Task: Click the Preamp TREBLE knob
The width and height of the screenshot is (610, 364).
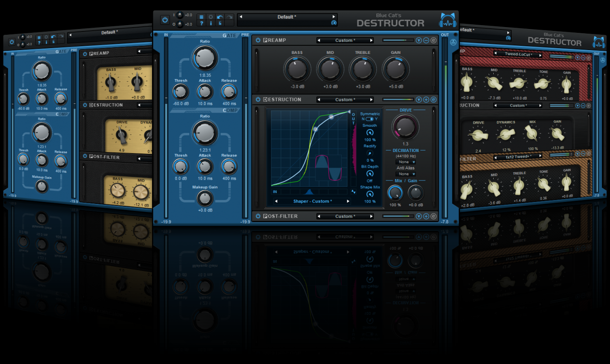Action: click(363, 70)
